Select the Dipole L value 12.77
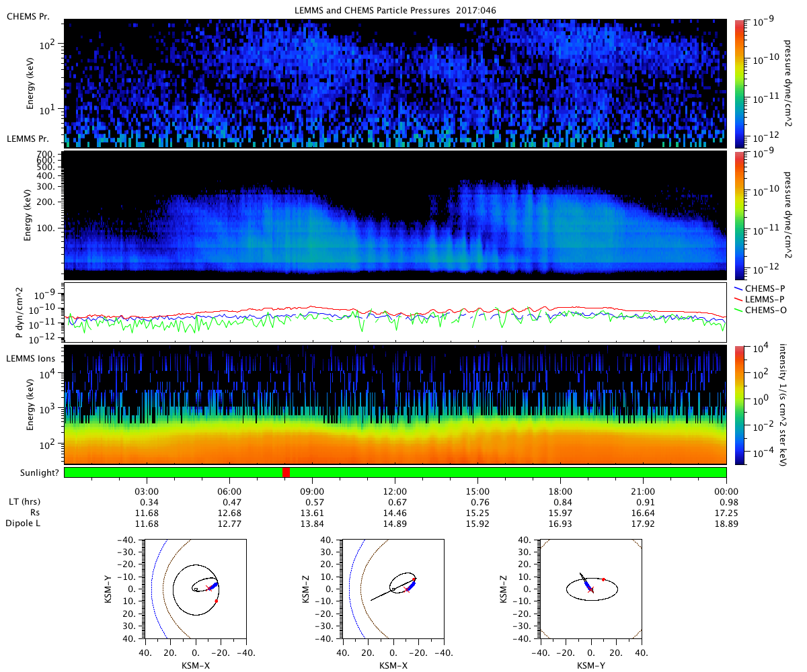This screenshot has width=807, height=672. tap(229, 523)
